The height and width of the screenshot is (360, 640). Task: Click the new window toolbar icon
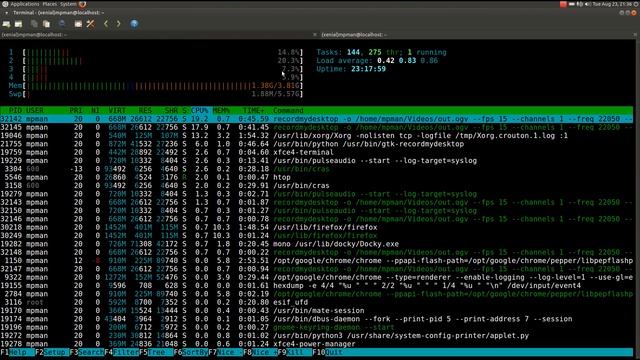19,24
